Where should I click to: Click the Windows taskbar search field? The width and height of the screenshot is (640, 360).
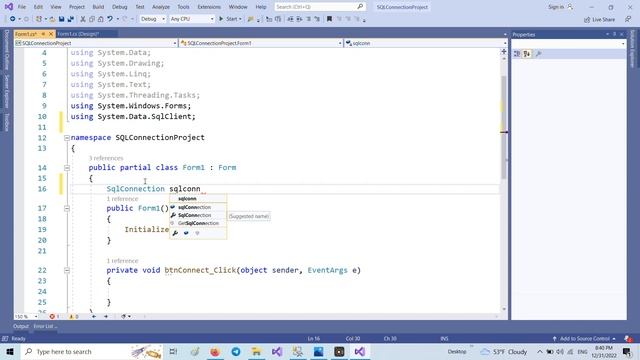click(x=91, y=351)
